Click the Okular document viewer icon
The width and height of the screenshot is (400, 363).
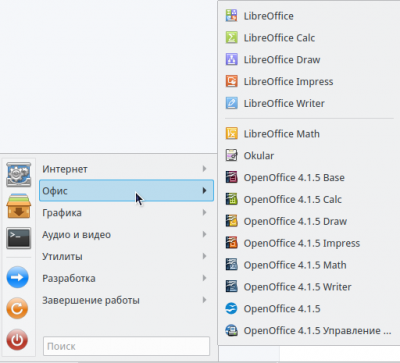coord(231,155)
